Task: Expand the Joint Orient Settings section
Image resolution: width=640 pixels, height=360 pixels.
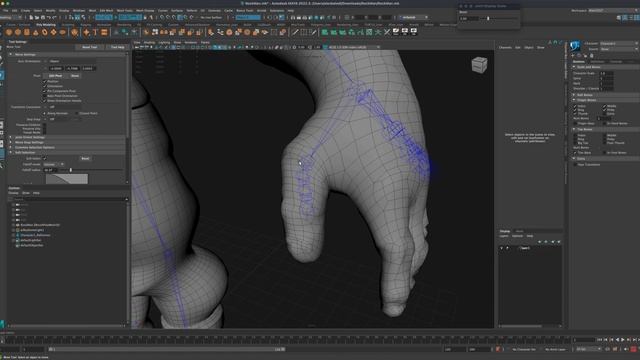Action: 11,138
